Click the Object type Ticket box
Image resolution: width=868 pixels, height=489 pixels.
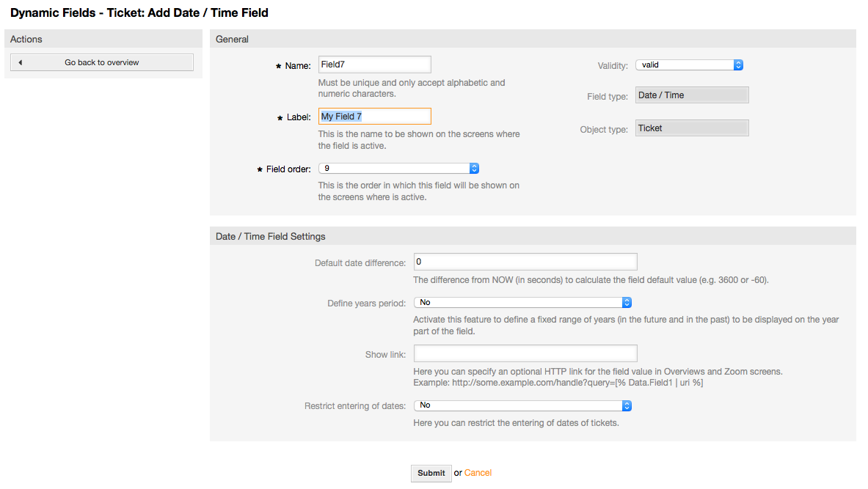pyautogui.click(x=692, y=128)
